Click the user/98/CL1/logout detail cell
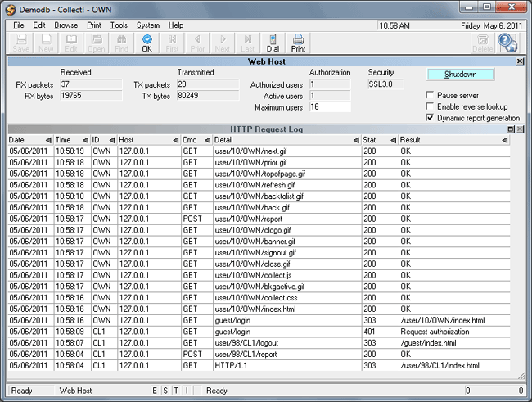 click(287, 343)
